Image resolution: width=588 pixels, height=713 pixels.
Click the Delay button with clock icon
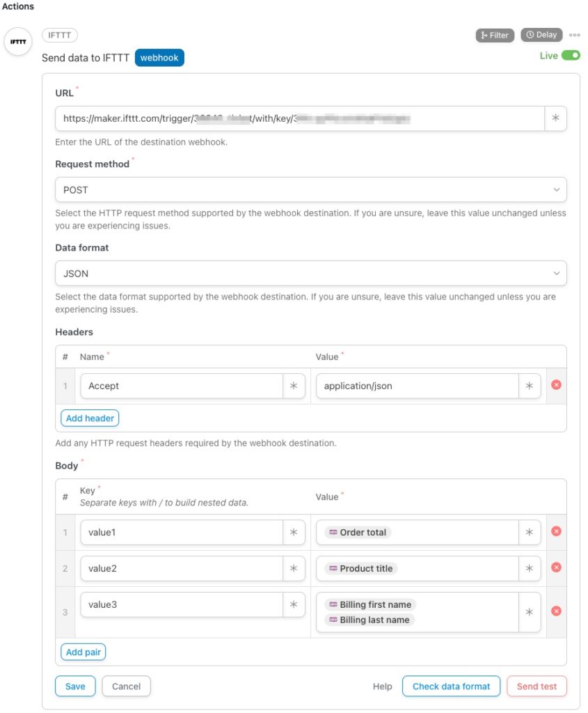click(x=541, y=35)
